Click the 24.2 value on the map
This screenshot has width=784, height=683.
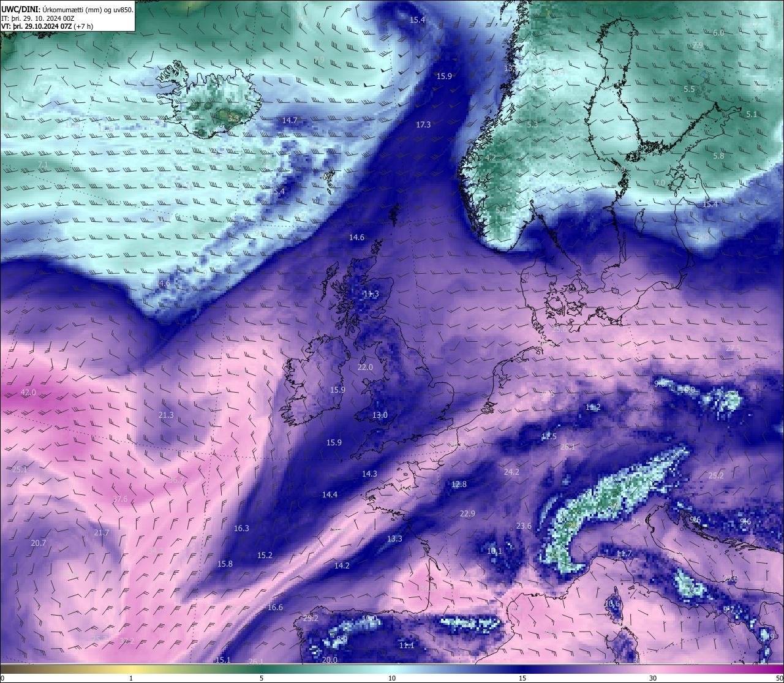click(x=511, y=472)
